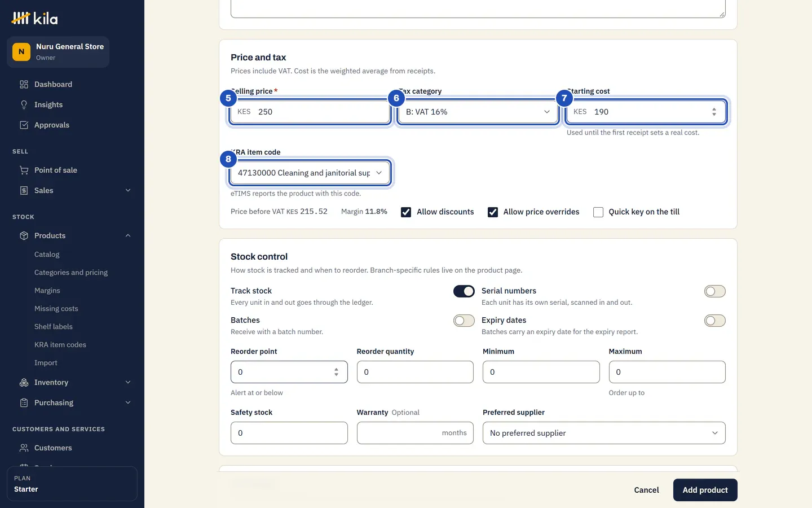Open Dashboard via its grid icon
812x508 pixels.
click(24, 85)
